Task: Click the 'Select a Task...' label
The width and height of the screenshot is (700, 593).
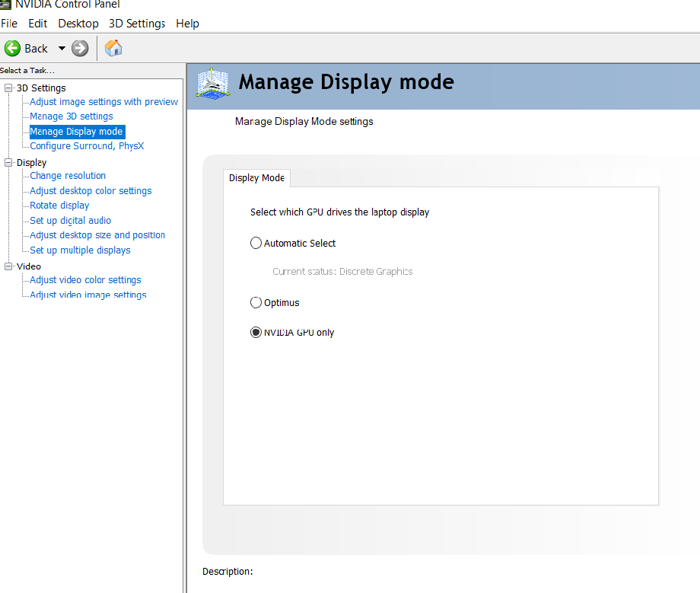Action: click(27, 71)
